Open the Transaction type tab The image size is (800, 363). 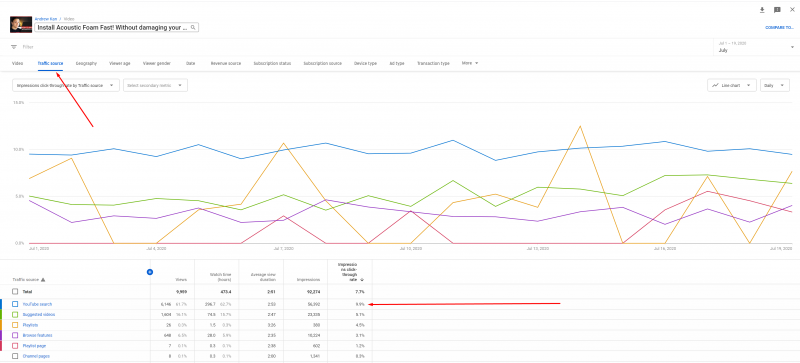click(433, 63)
